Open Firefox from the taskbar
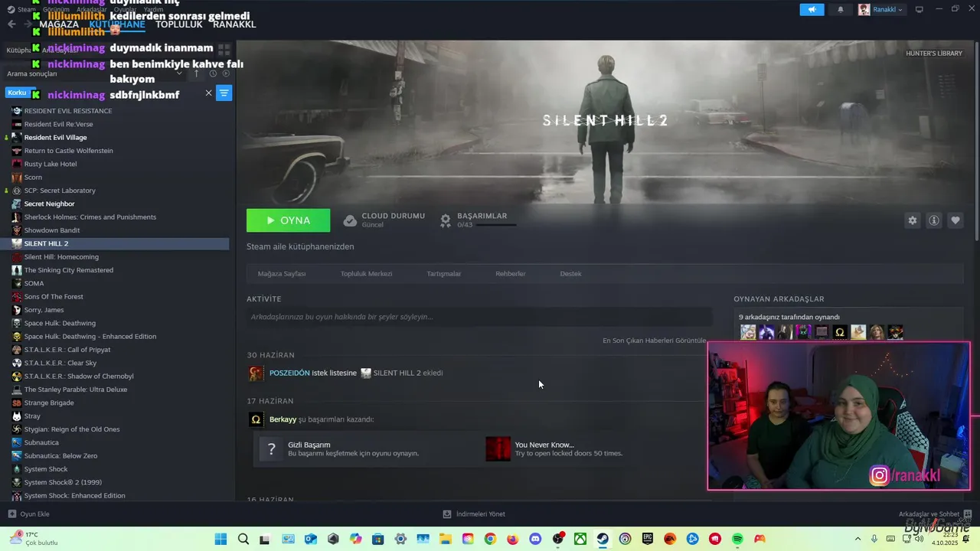Screen dimensions: 980x551 [x=513, y=540]
